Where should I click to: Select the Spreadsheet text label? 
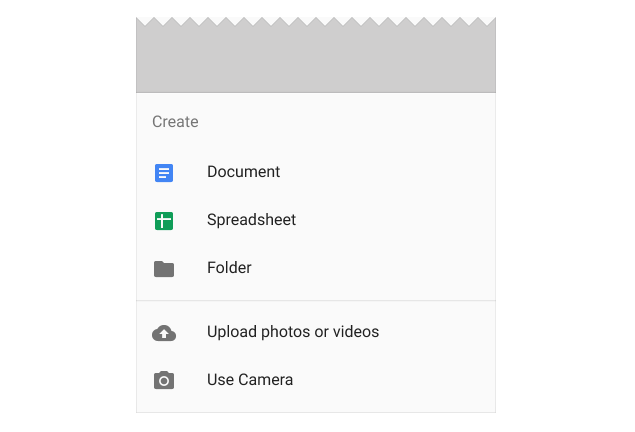click(x=251, y=220)
